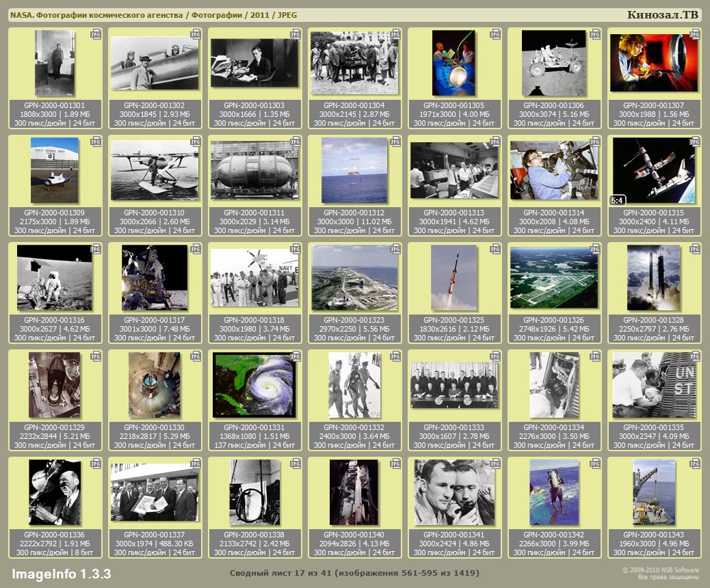Click the JPG badge on GPN-2000-001337 cell
Image resolution: width=710 pixels, height=588 pixels.
(x=196, y=464)
